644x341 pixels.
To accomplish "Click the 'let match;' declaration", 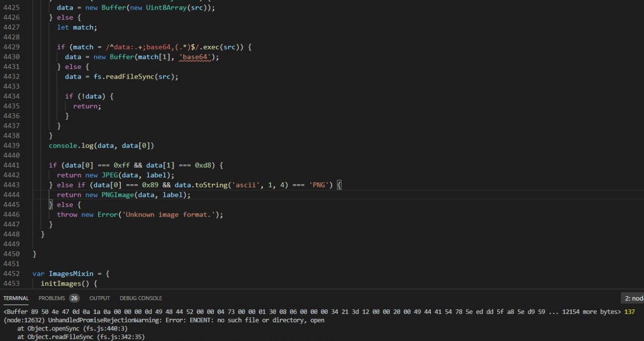I will click(77, 27).
